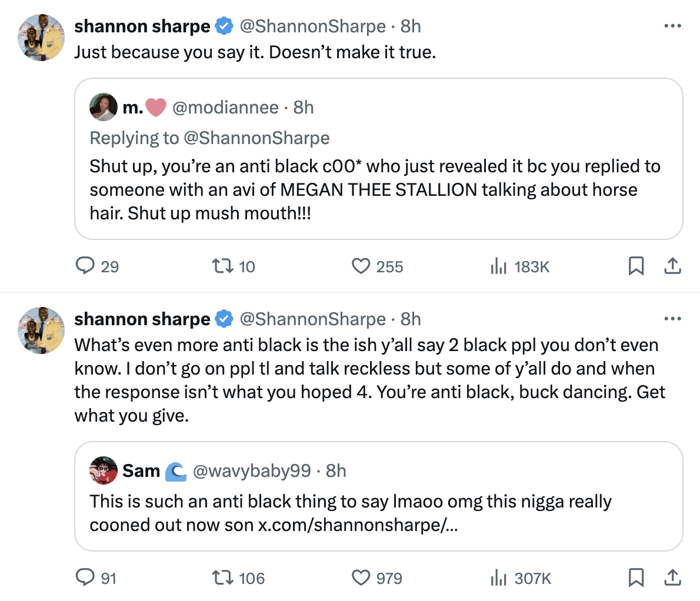Viewport: 700px width, 601px height.
Task: Share the second tweet via upload icon
Action: 672,577
